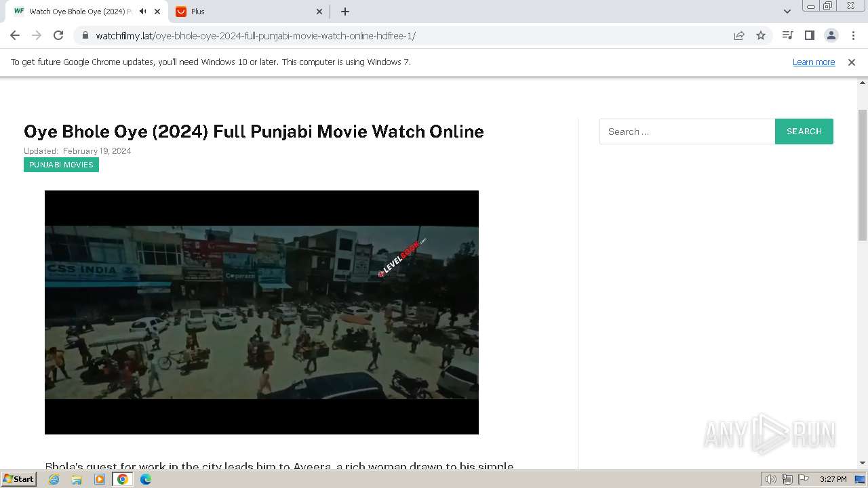The image size is (868, 488).
Task: Click the SEARCH button
Action: tap(804, 131)
